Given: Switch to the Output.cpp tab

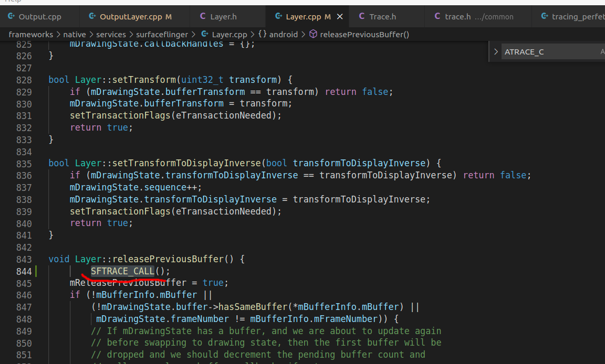Looking at the screenshot, I should click(39, 17).
